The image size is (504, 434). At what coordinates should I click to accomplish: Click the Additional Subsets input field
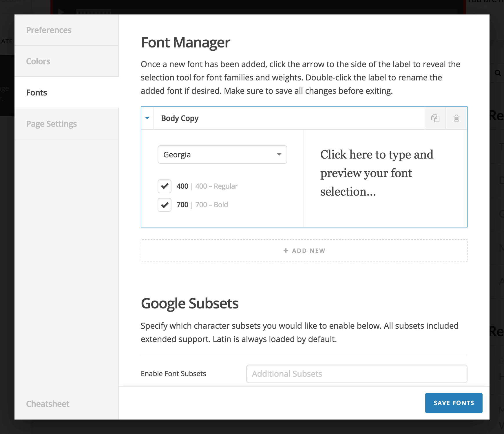357,374
